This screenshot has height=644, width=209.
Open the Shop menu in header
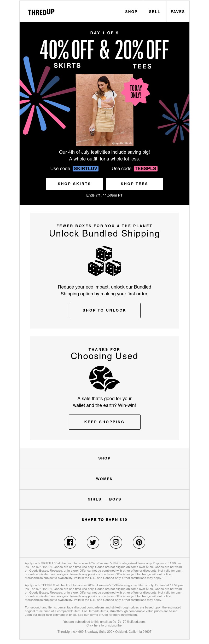point(131,12)
